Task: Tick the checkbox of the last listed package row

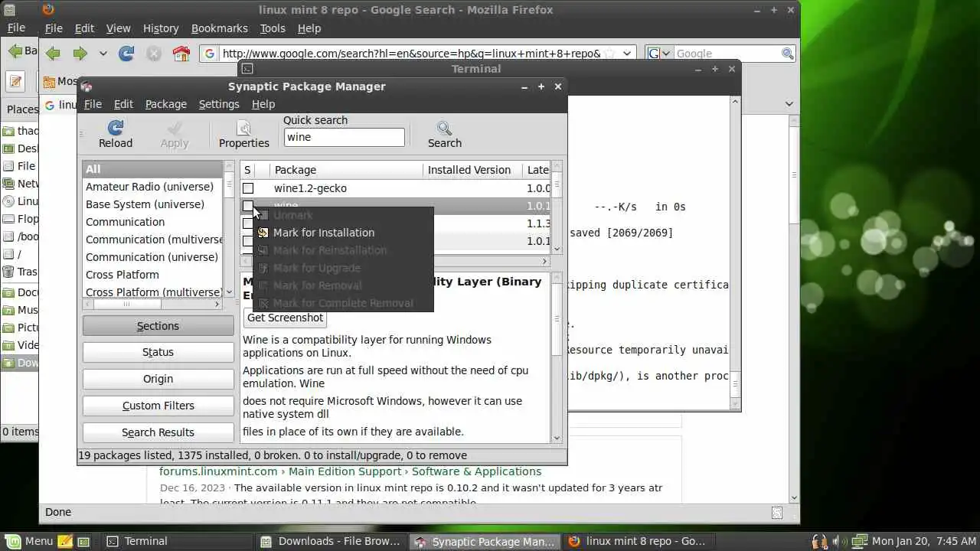Action: pyautogui.click(x=247, y=241)
